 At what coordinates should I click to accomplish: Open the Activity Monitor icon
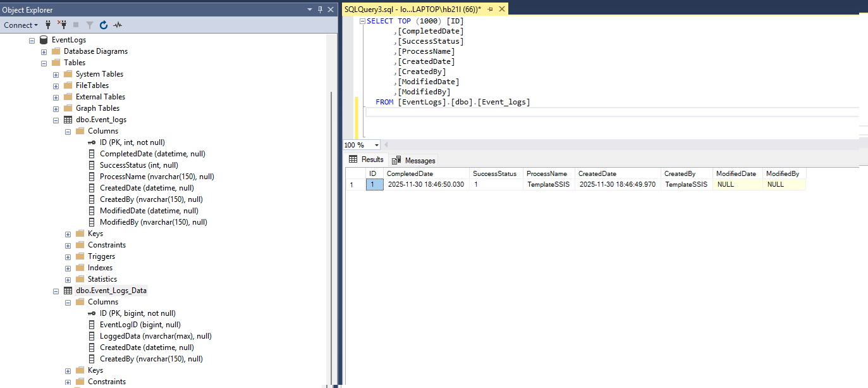point(118,25)
